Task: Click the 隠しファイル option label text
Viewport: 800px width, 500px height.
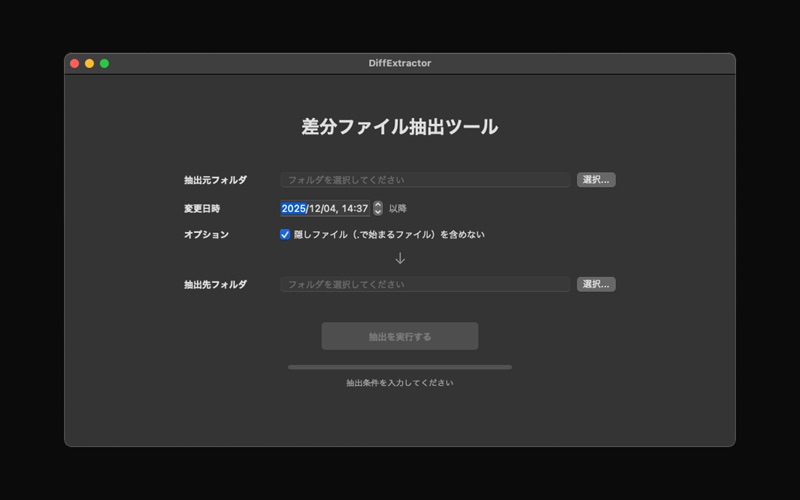Action: click(x=389, y=234)
